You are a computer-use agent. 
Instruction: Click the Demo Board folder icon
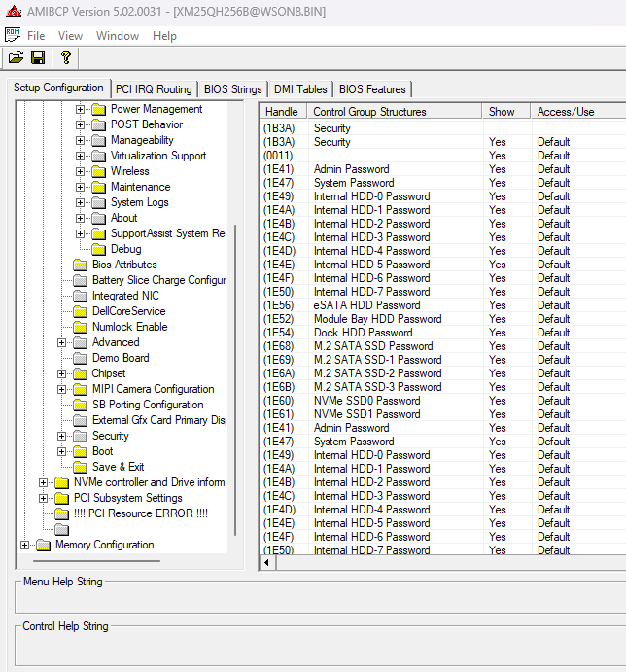[x=80, y=358]
